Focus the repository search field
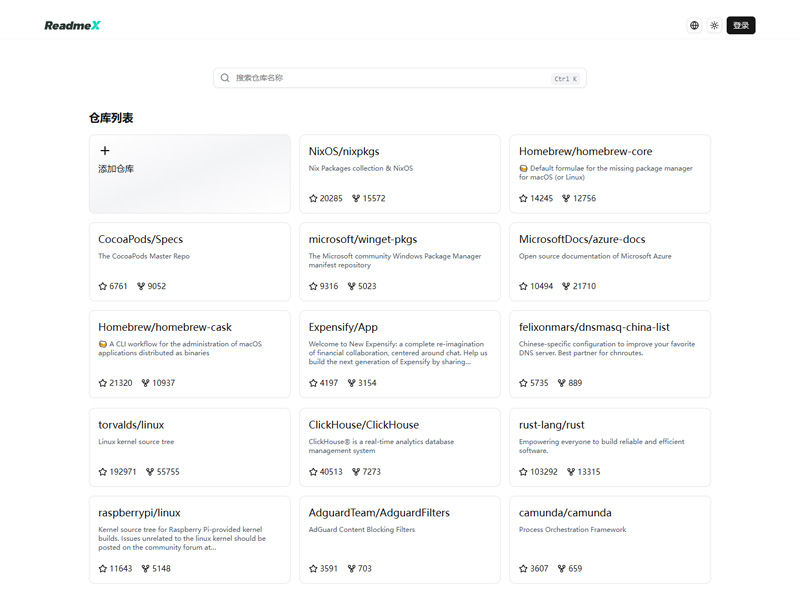The height and width of the screenshot is (600, 800). [x=390, y=78]
